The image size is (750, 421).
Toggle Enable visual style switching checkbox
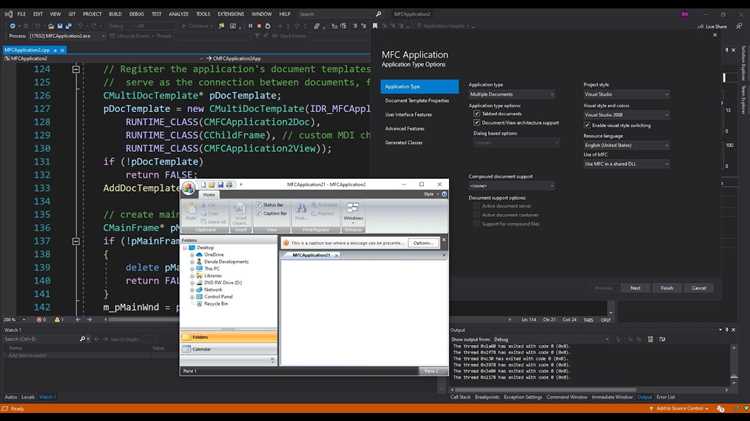587,125
